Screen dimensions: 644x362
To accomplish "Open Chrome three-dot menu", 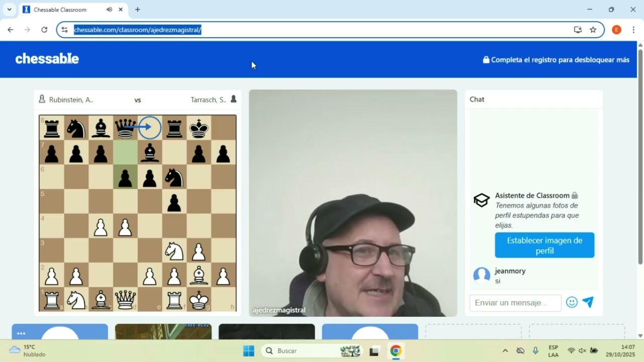I will (x=633, y=30).
